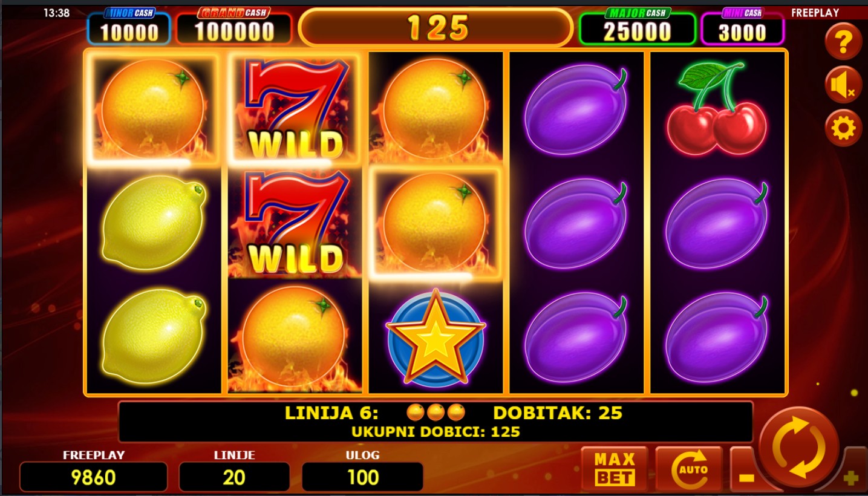The height and width of the screenshot is (496, 868).
Task: Open settings with the gear icon
Action: [x=843, y=128]
